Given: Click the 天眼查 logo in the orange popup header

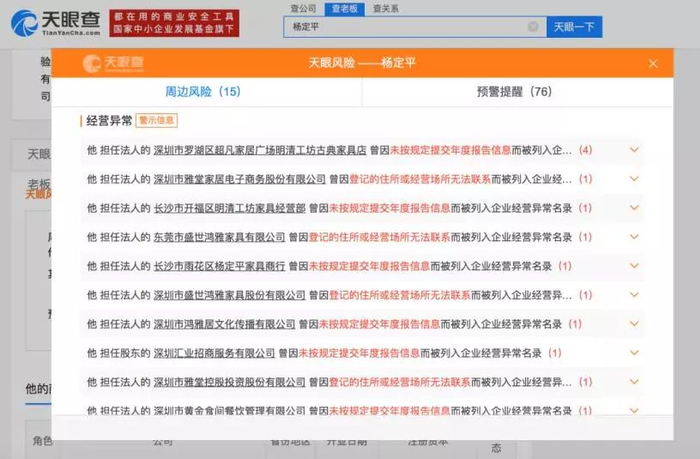Looking at the screenshot, I should (x=113, y=63).
